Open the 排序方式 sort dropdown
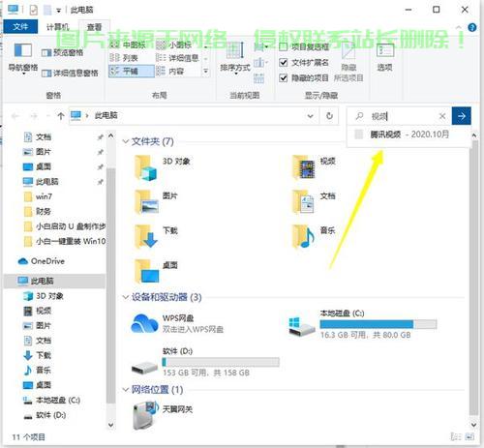The height and width of the screenshot is (448, 484). (x=235, y=58)
